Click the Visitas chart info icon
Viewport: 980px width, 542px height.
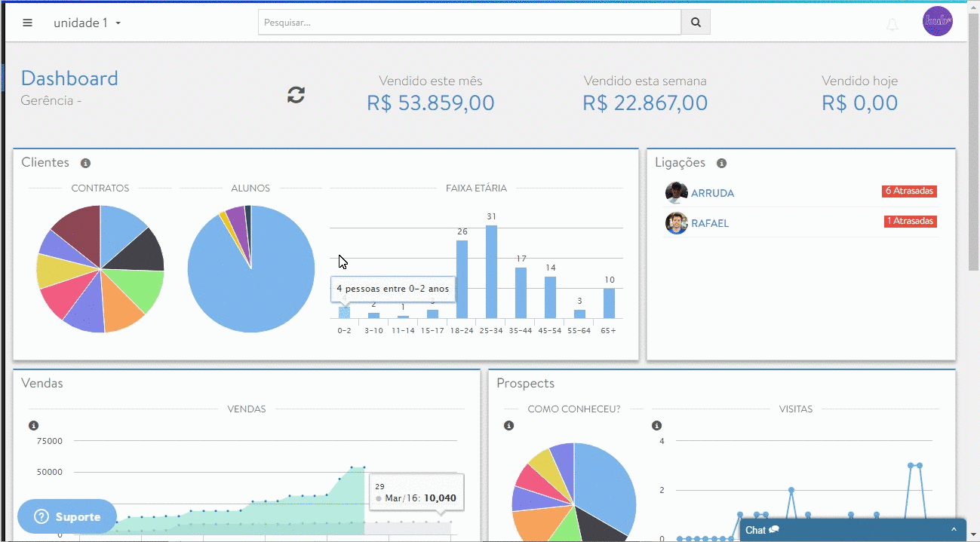656,426
